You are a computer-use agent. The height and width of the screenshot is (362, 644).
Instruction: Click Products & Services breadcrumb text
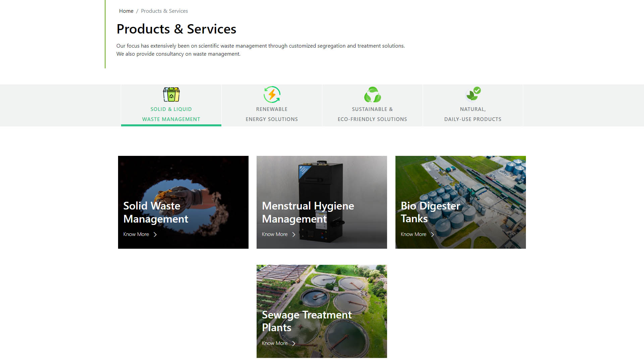click(164, 11)
